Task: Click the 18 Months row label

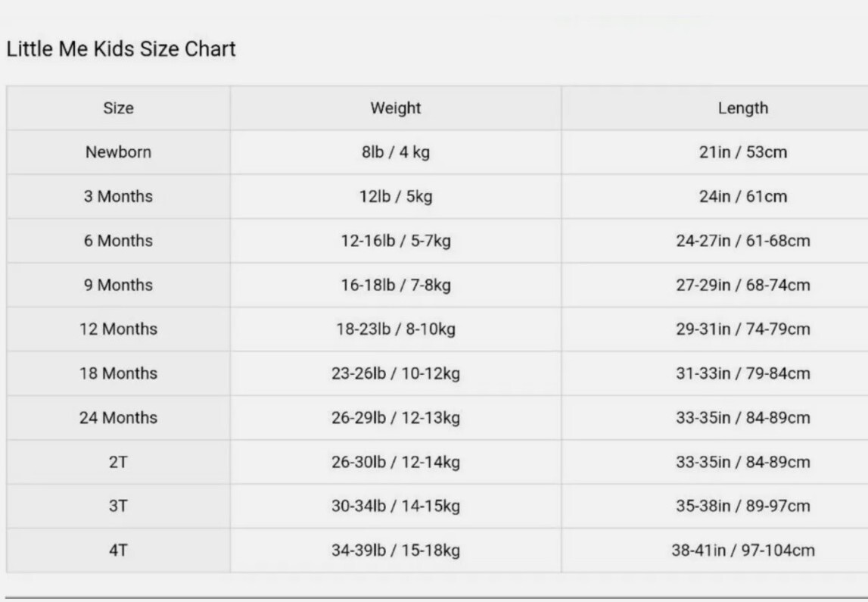Action: coord(118,373)
